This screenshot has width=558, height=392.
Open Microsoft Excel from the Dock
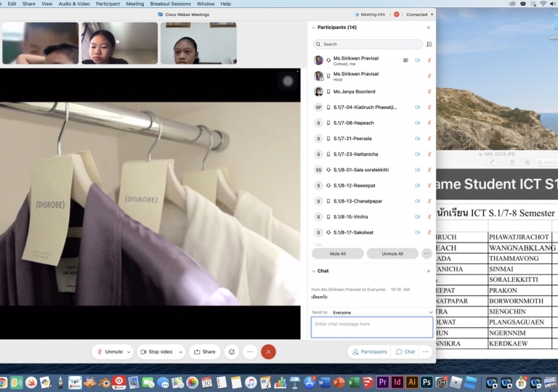click(x=353, y=383)
